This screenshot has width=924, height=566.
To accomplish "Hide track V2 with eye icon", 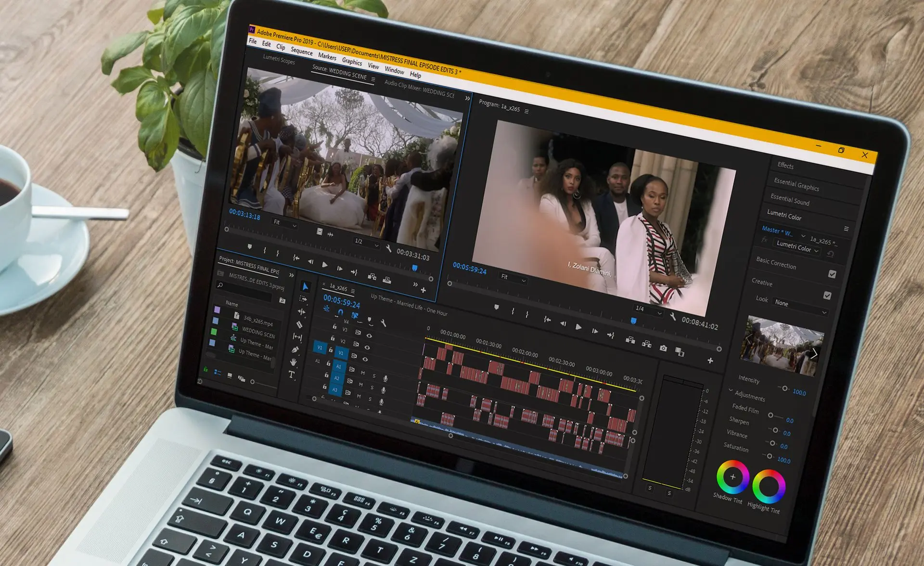I will click(x=367, y=347).
